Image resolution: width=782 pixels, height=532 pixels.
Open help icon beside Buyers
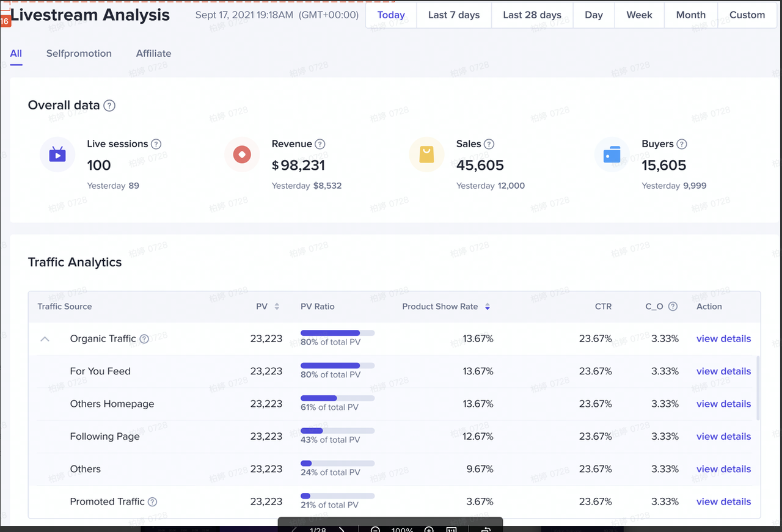(x=682, y=144)
